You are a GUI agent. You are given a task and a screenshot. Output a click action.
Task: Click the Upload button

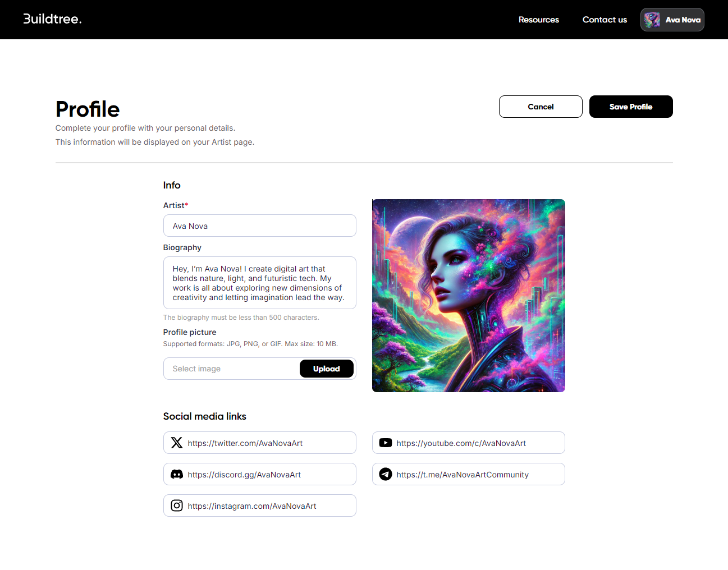[x=326, y=369]
